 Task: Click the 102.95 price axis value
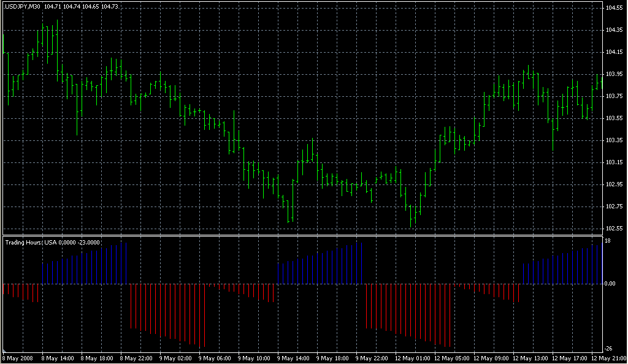615,184
